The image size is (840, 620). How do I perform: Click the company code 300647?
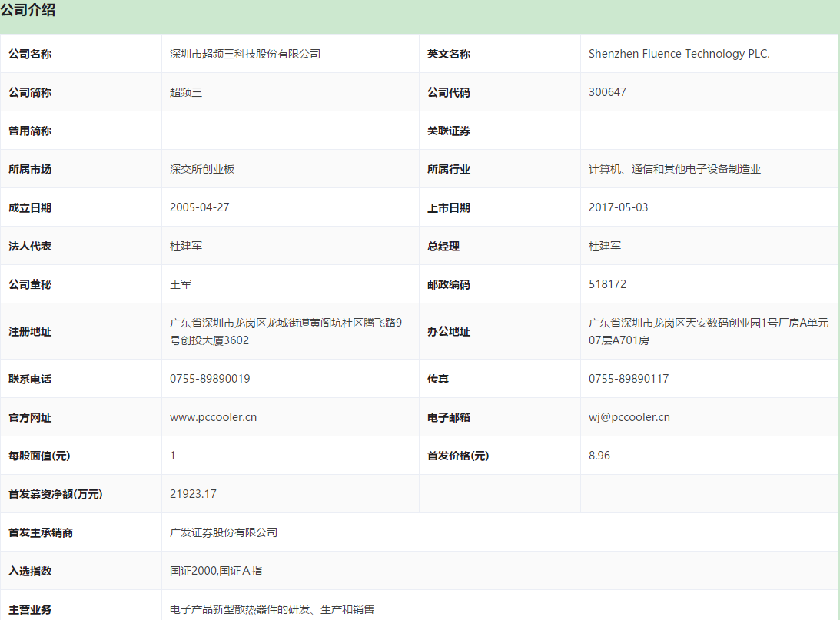[607, 92]
